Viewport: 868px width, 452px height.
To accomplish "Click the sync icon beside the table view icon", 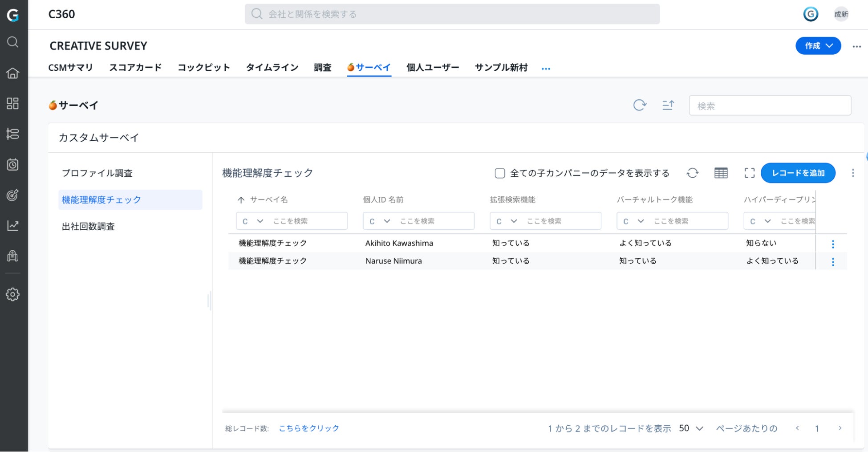I will [x=692, y=173].
